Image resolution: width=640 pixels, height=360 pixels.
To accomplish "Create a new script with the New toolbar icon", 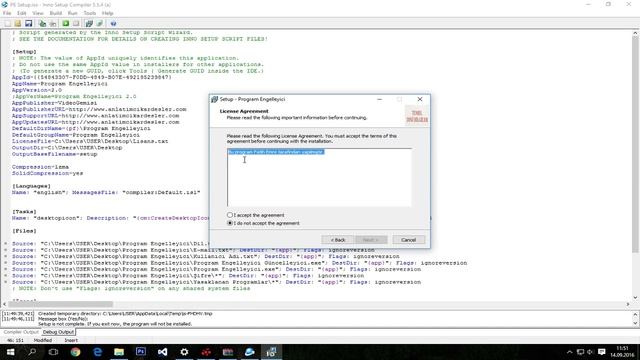I will tap(8, 24).
